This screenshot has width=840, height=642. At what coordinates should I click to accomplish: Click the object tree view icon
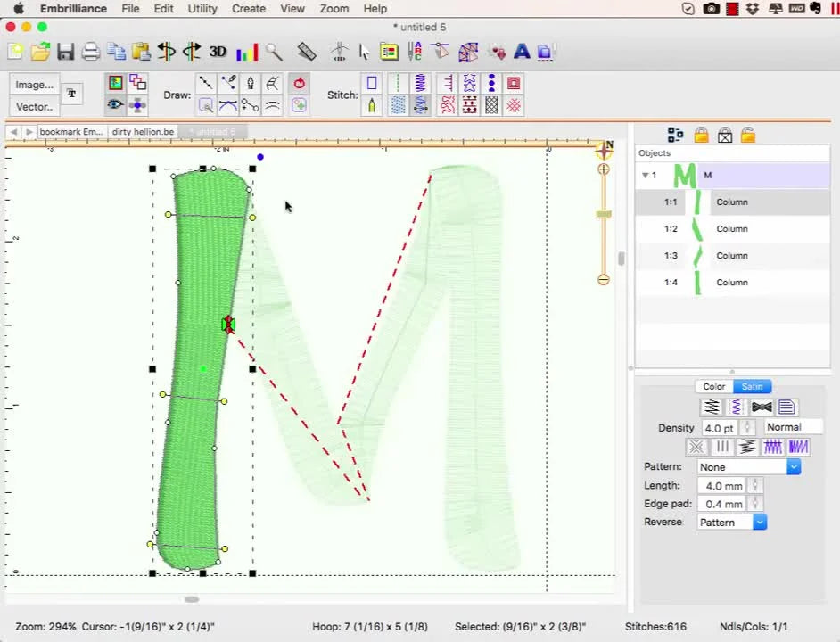(x=675, y=135)
